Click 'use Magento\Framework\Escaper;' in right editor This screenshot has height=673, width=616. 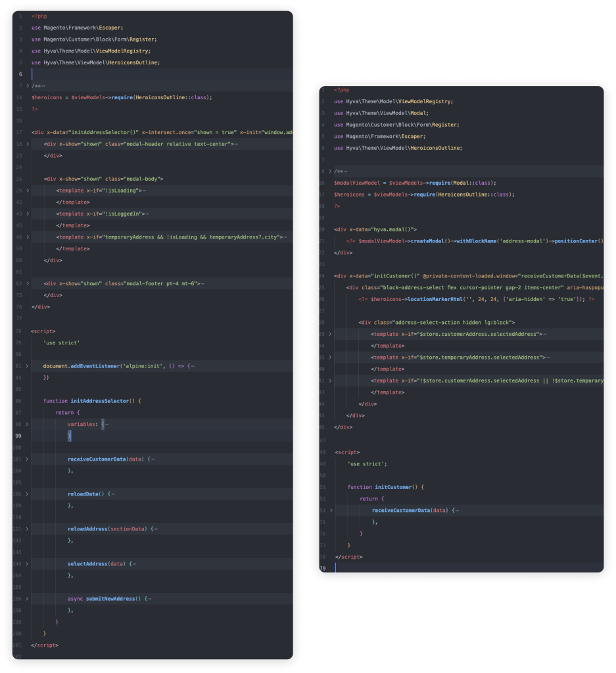(380, 136)
